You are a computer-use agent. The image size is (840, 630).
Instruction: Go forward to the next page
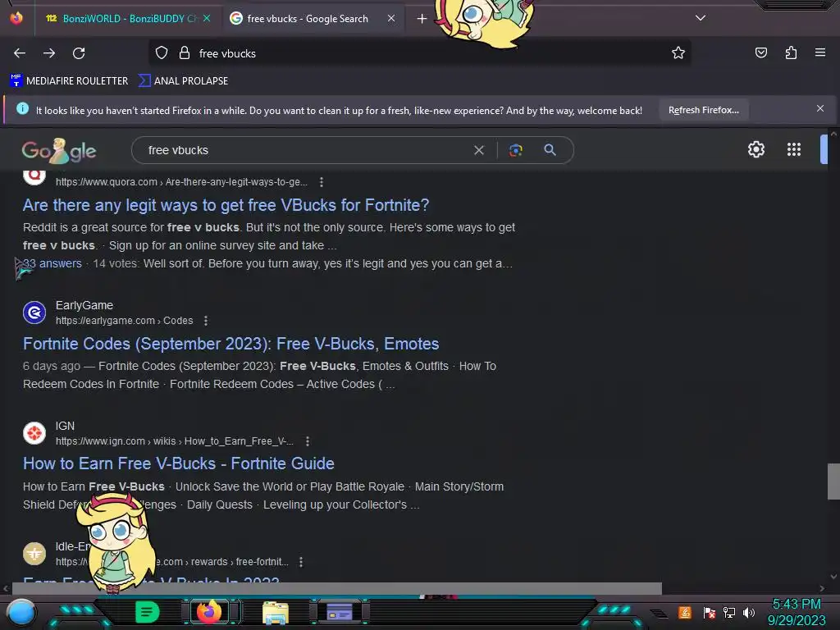click(x=49, y=53)
